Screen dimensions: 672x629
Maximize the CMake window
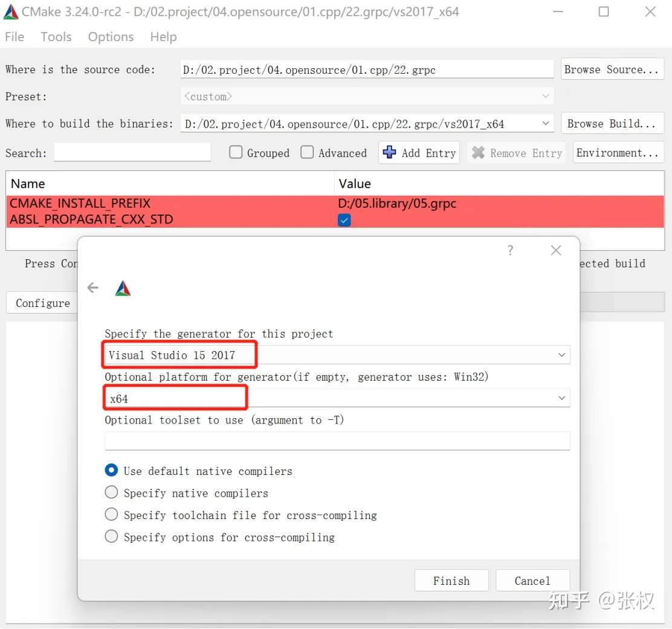[x=603, y=11]
